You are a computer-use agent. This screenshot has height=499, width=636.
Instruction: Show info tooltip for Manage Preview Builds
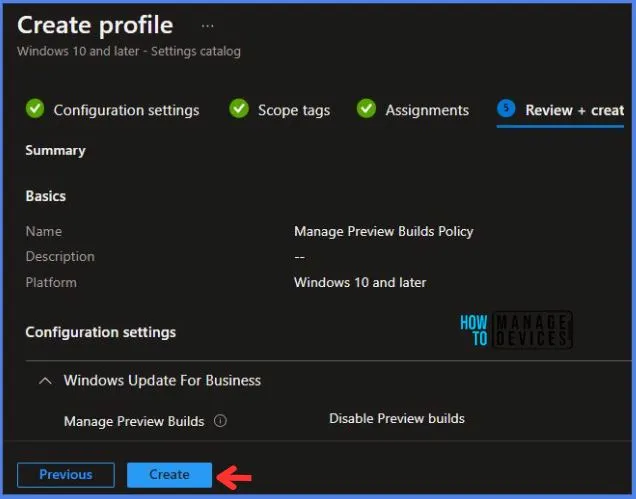(x=220, y=421)
